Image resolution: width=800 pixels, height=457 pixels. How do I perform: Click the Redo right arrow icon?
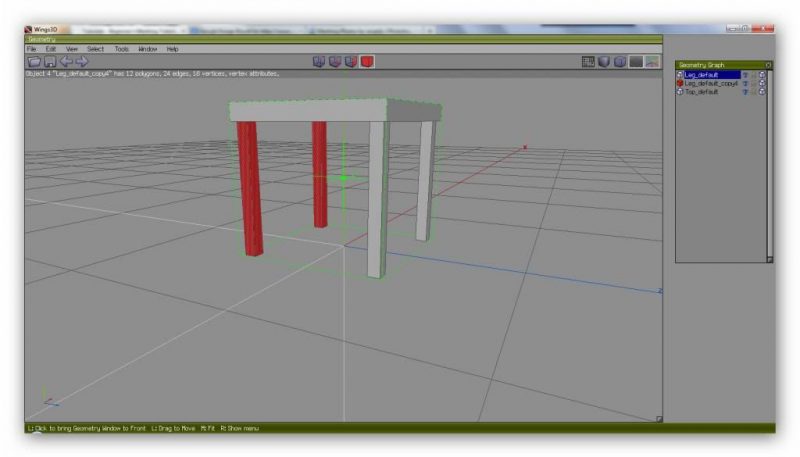[82, 62]
